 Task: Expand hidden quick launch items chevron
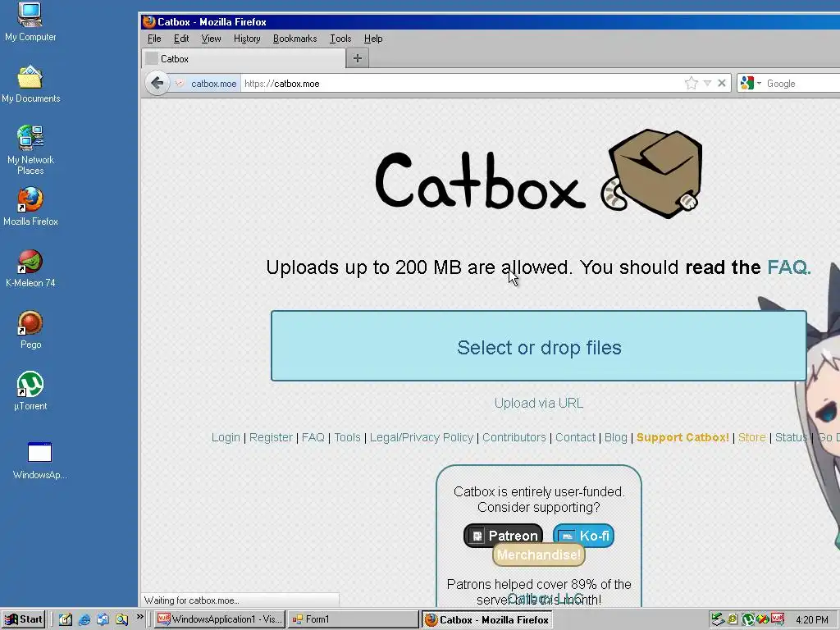coord(139,617)
